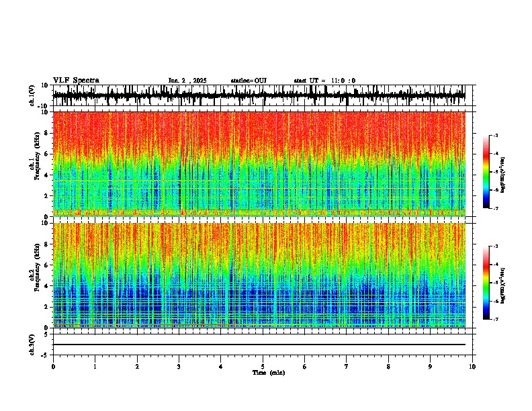Click the 'VLF Spectra' plot title
The height and width of the screenshot is (411, 532).
tap(76, 81)
